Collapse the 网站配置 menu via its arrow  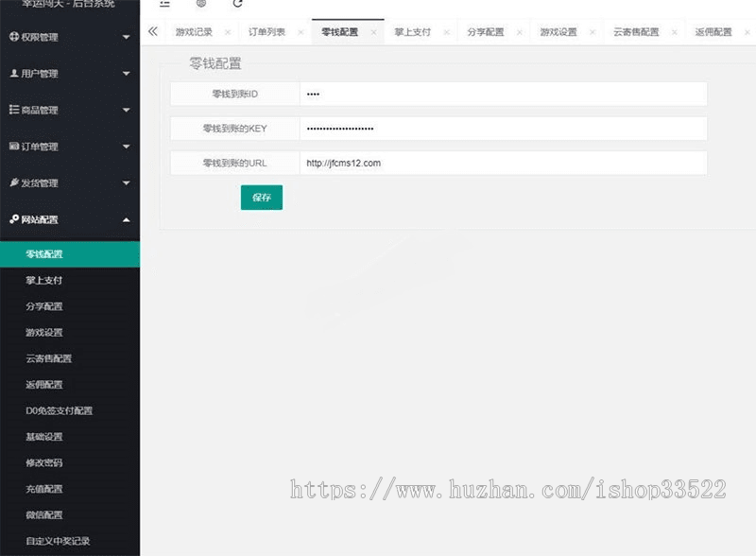[x=127, y=218]
